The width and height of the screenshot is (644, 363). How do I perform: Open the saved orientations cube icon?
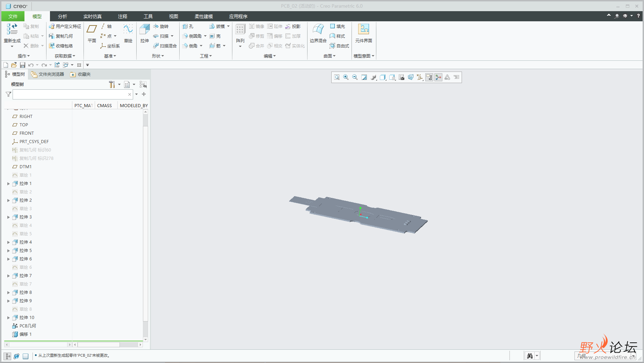coord(392,77)
